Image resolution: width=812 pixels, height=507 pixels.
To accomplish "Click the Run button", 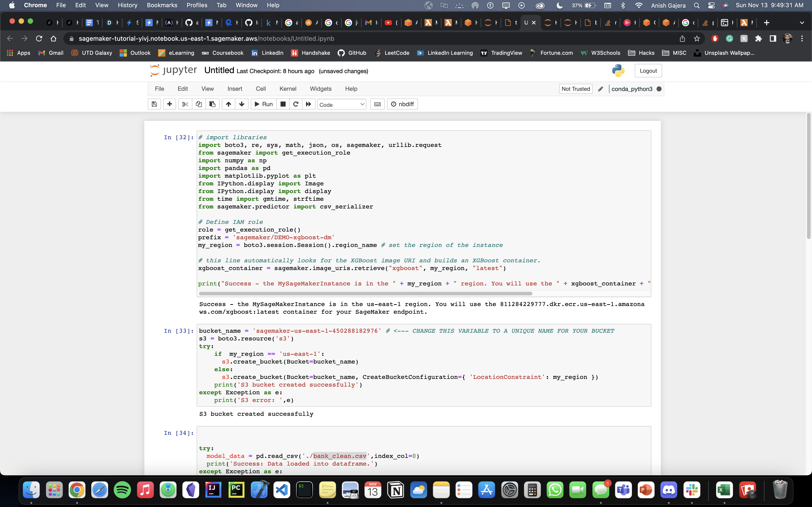I will pos(263,104).
